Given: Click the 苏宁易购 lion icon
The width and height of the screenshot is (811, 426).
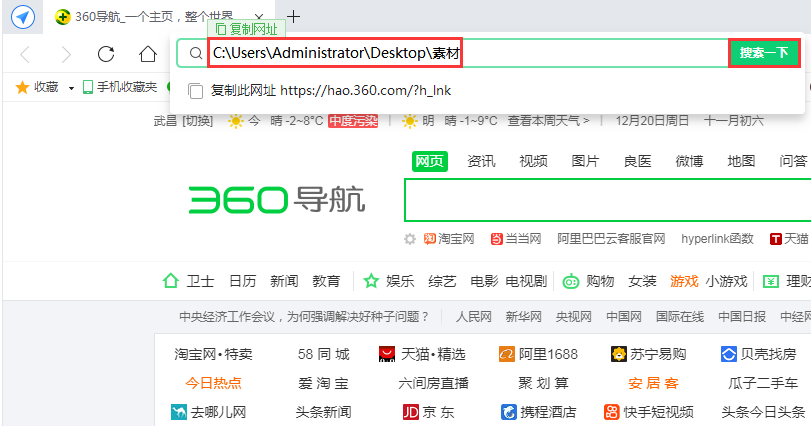Looking at the screenshot, I should (x=619, y=354).
